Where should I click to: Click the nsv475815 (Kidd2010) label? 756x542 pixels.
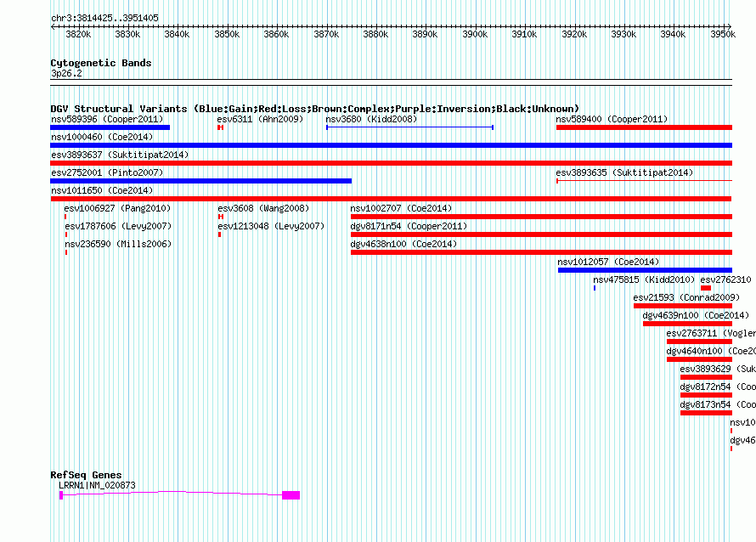644,279
